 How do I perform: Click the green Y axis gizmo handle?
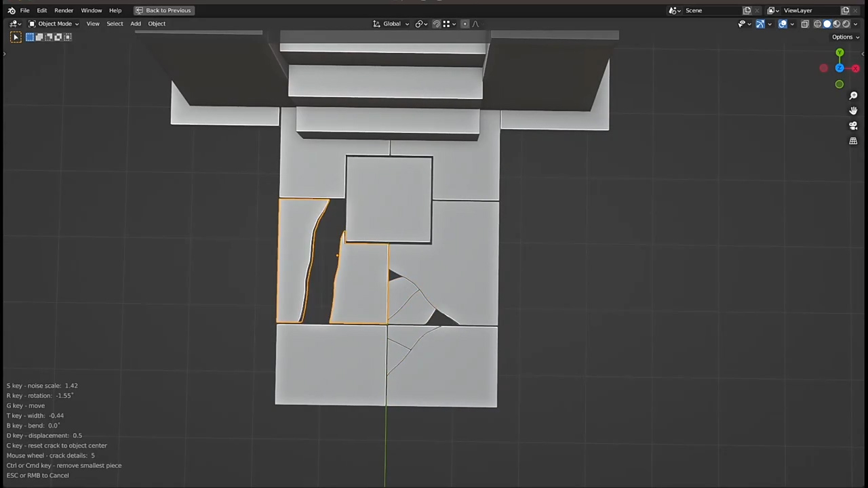pyautogui.click(x=840, y=53)
